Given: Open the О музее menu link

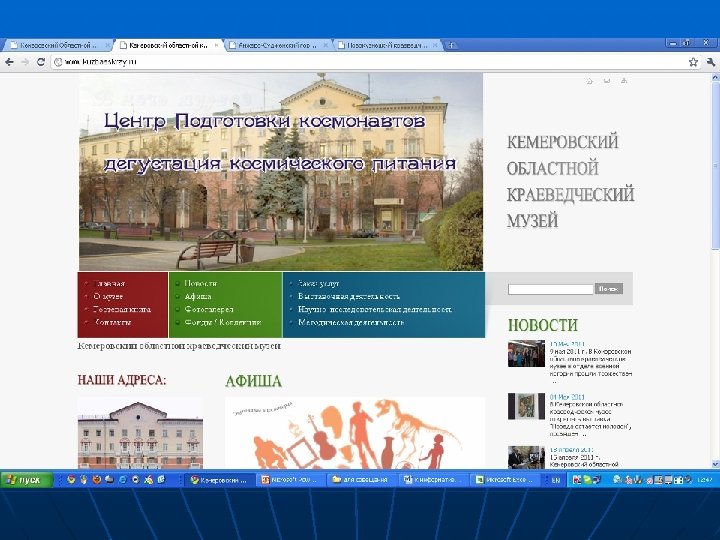Looking at the screenshot, I should coord(108,296).
